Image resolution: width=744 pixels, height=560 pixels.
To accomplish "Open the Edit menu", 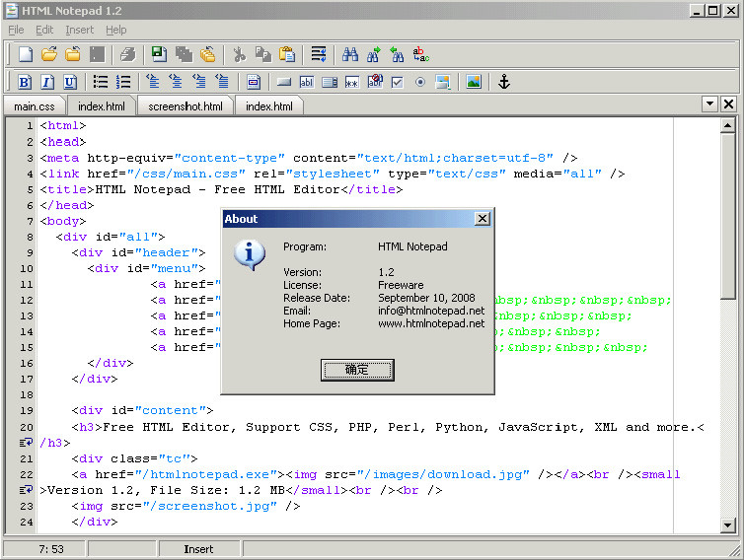I will click(x=44, y=30).
